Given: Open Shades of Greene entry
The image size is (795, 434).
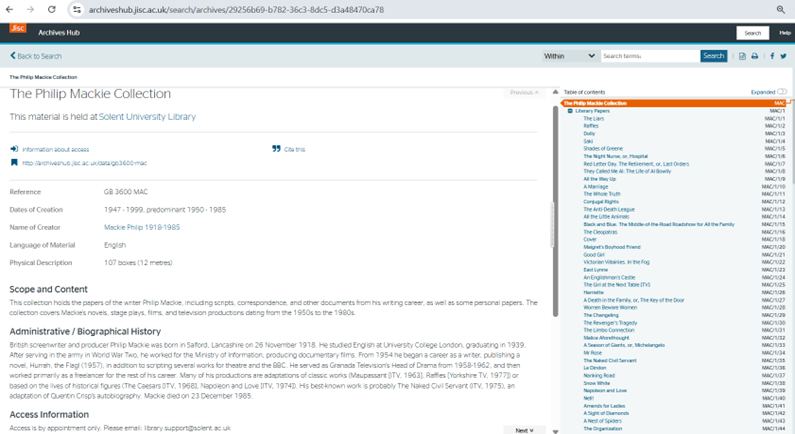Looking at the screenshot, I should 603,149.
